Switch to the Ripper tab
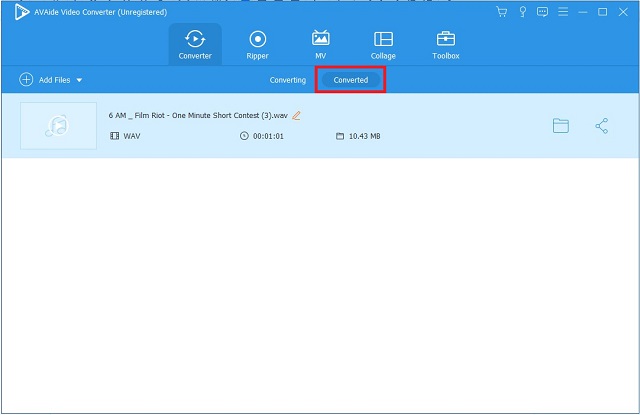This screenshot has width=640, height=415. click(258, 44)
